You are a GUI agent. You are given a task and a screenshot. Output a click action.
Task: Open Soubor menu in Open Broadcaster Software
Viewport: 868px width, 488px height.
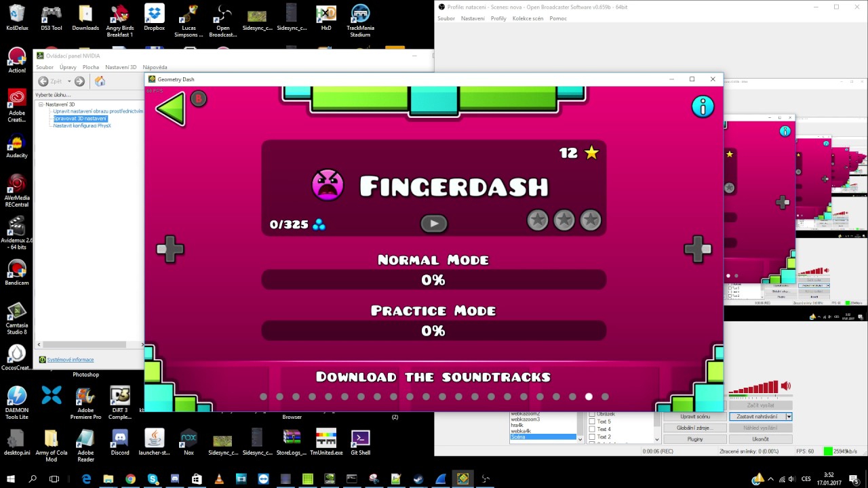(446, 18)
